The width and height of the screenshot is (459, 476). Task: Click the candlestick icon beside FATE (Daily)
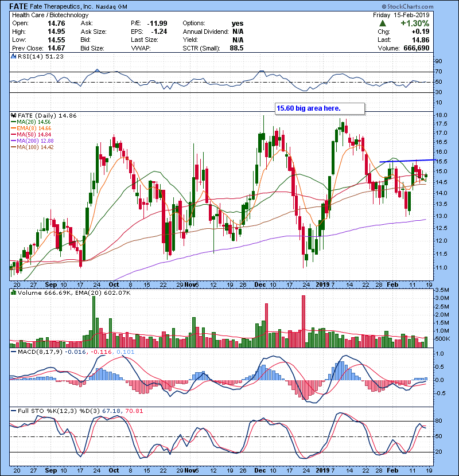pyautogui.click(x=13, y=116)
